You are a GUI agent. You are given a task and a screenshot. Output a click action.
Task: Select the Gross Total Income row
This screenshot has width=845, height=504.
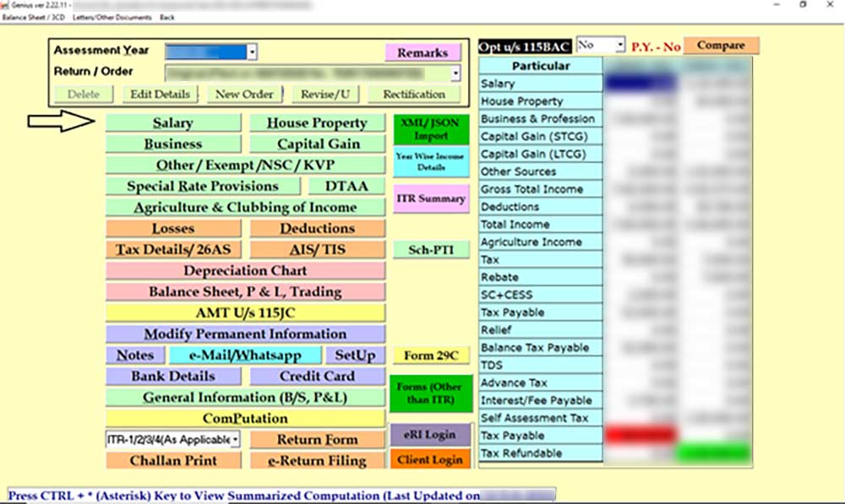point(540,189)
